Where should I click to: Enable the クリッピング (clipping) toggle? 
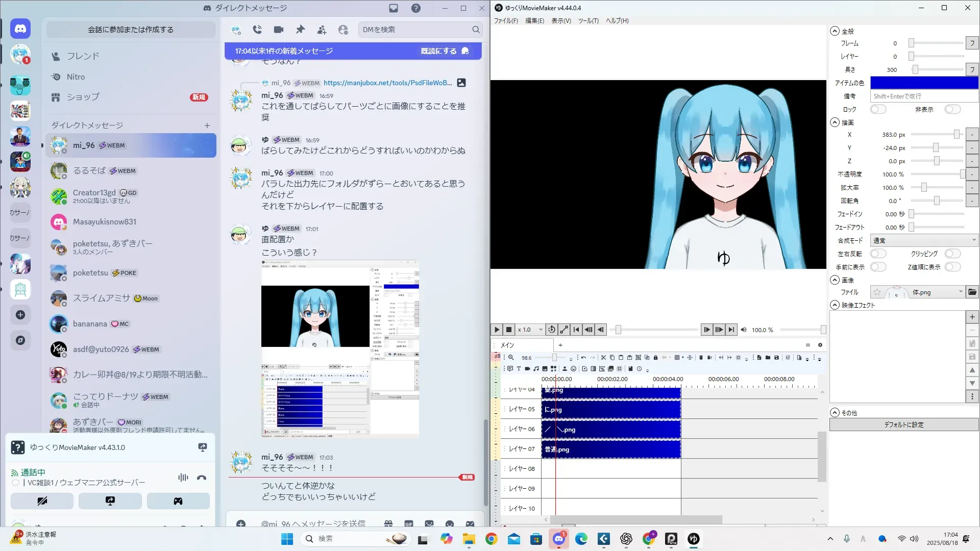(952, 254)
